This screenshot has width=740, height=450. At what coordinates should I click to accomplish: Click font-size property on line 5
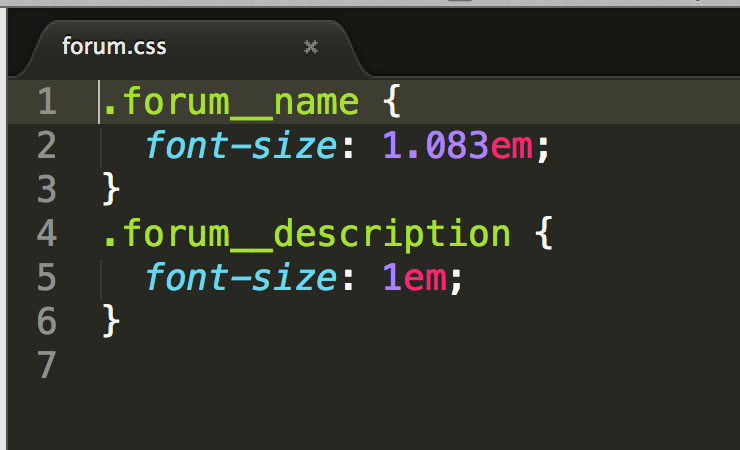click(241, 277)
